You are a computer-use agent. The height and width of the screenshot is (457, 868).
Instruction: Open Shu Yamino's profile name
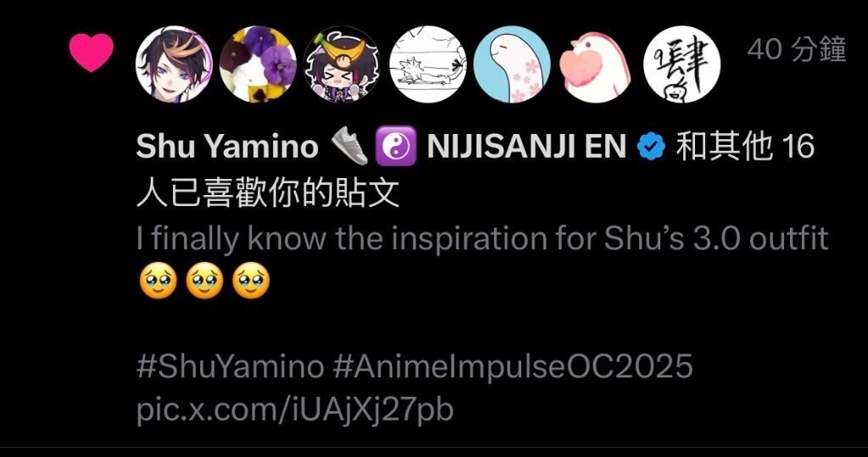click(x=226, y=148)
